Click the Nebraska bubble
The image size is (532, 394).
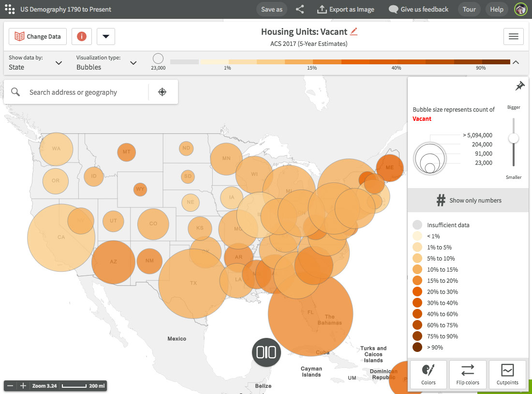coord(191,203)
